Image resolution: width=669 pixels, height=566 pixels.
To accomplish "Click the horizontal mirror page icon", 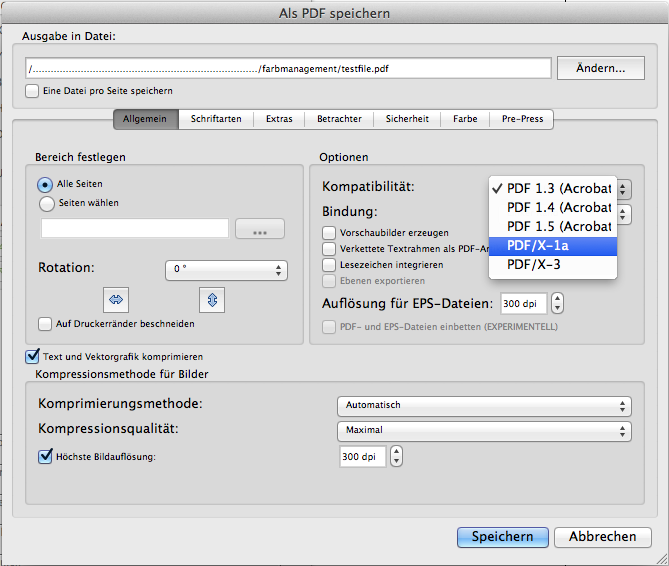I will coord(116,298).
